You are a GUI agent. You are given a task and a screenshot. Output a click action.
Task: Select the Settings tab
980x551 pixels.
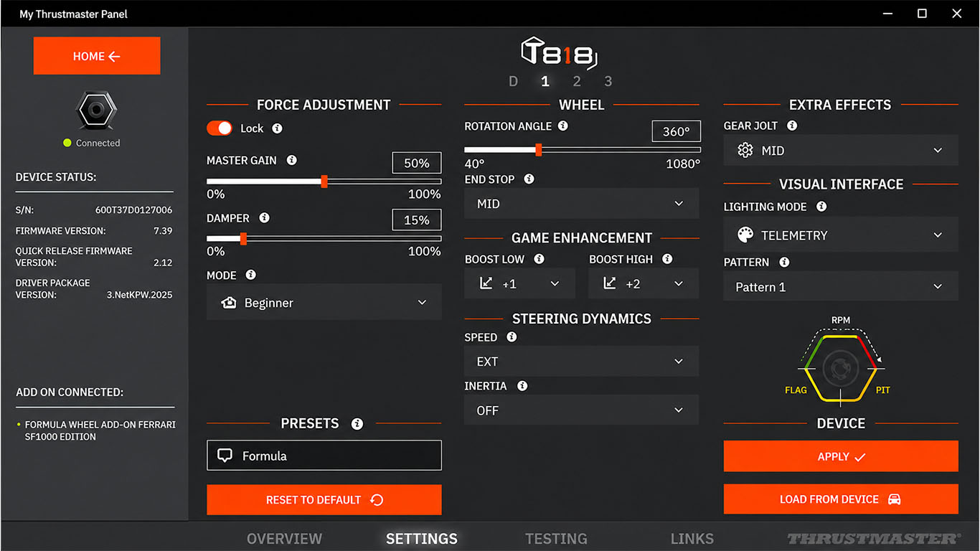(422, 539)
